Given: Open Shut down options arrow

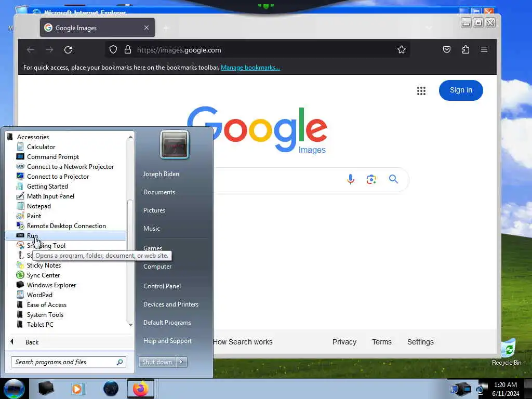Looking at the screenshot, I should click(x=181, y=362).
